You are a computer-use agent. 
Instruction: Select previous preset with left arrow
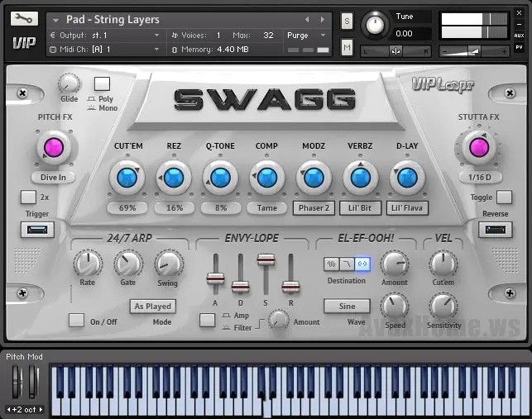point(307,20)
